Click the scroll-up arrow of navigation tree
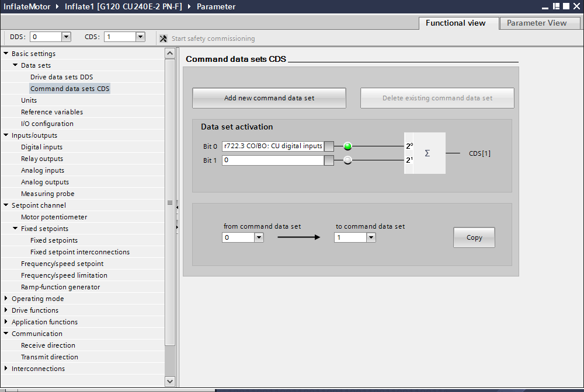 click(x=170, y=53)
